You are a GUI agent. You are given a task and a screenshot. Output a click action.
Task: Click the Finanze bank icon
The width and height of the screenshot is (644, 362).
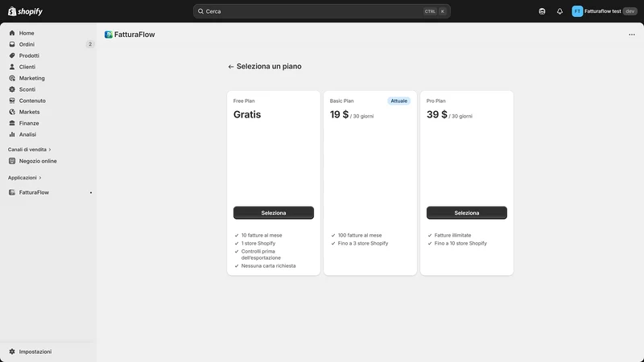coord(12,123)
